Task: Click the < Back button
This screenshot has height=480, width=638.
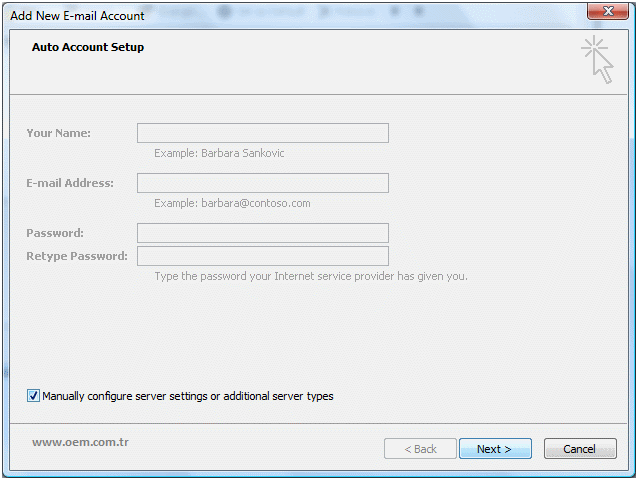Action: tap(420, 448)
